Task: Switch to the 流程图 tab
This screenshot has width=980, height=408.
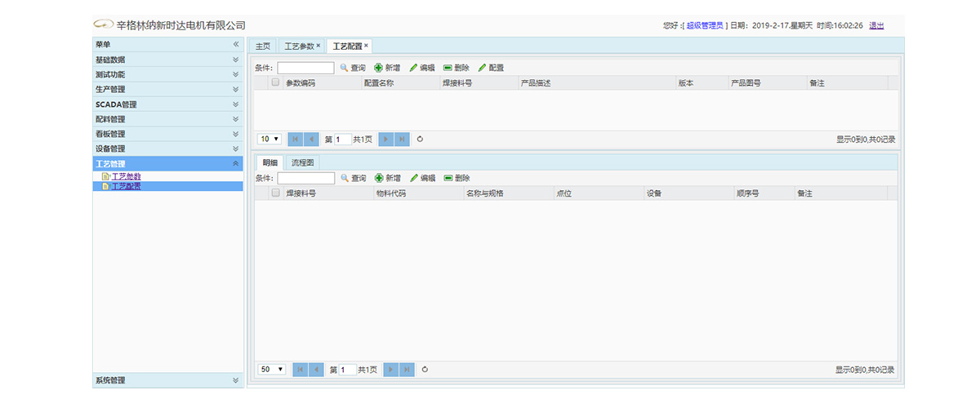Action: 303,162
